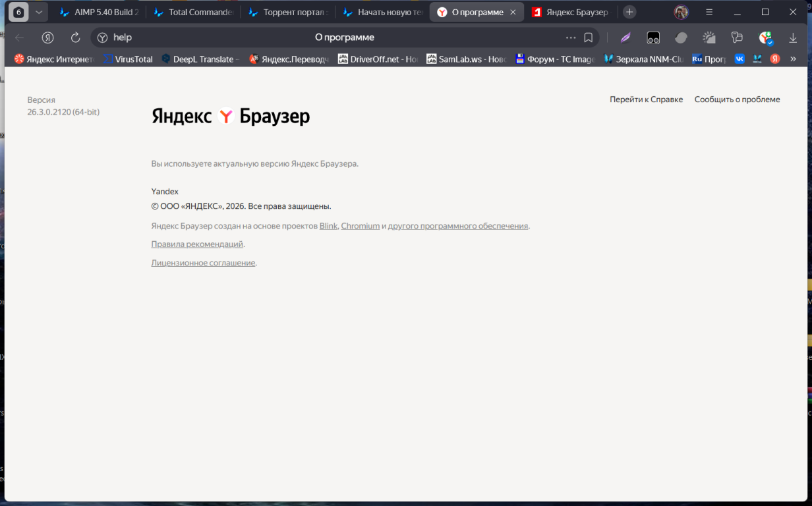
Task: Open the Chromium project link
Action: (x=360, y=226)
